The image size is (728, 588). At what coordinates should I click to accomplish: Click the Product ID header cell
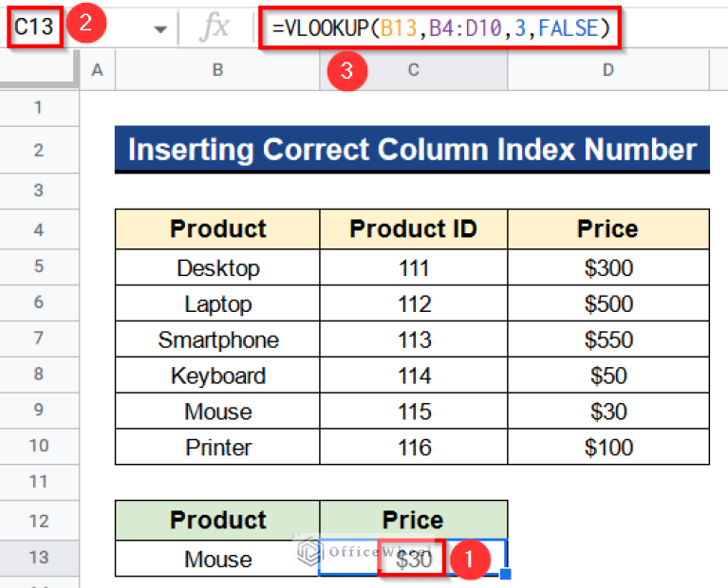(x=413, y=230)
